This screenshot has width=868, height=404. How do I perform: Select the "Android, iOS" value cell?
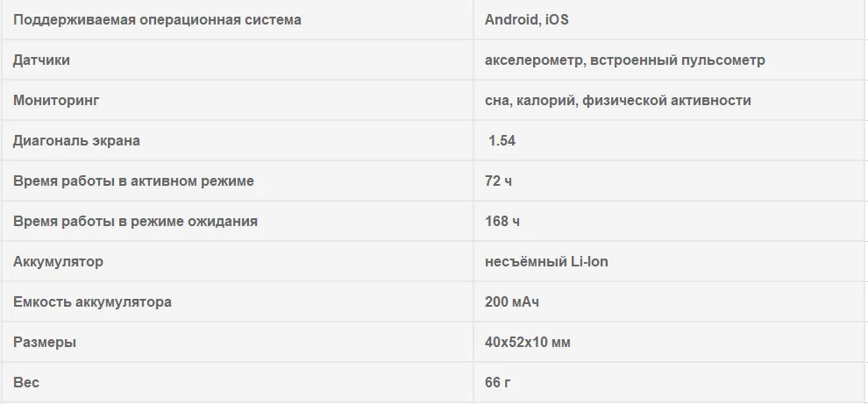(x=527, y=20)
